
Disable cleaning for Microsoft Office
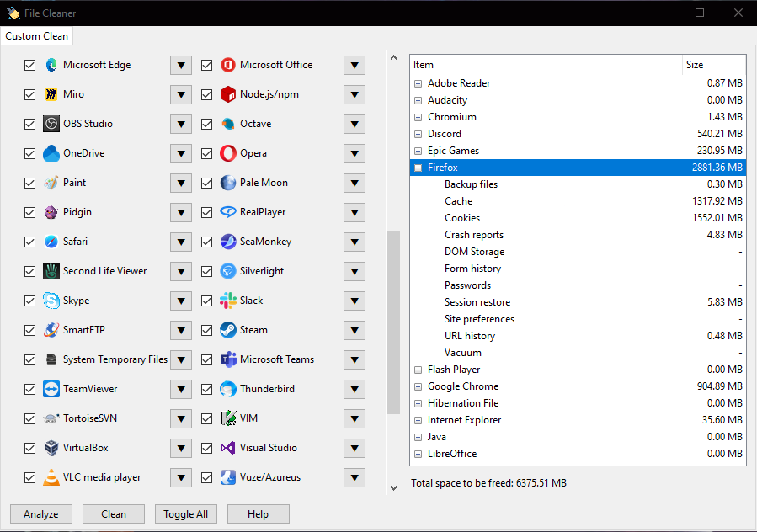point(206,65)
